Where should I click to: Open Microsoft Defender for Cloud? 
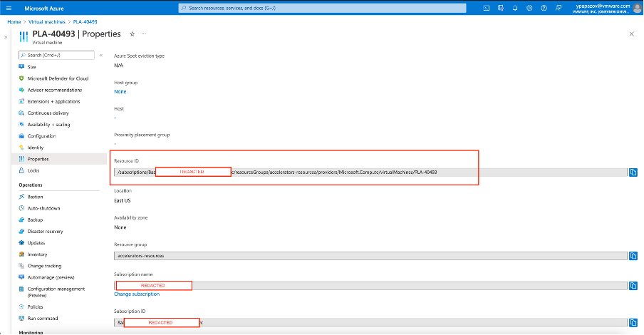click(59, 78)
